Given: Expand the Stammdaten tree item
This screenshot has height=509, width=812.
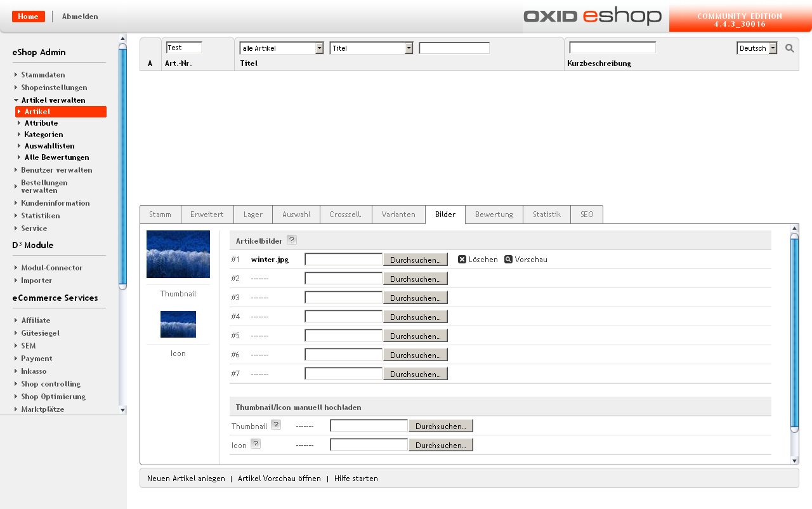Looking at the screenshot, I should coord(16,75).
